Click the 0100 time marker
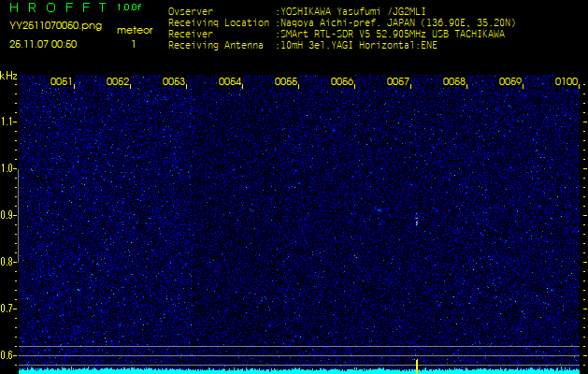This screenshot has width=588, height=374. (566, 82)
